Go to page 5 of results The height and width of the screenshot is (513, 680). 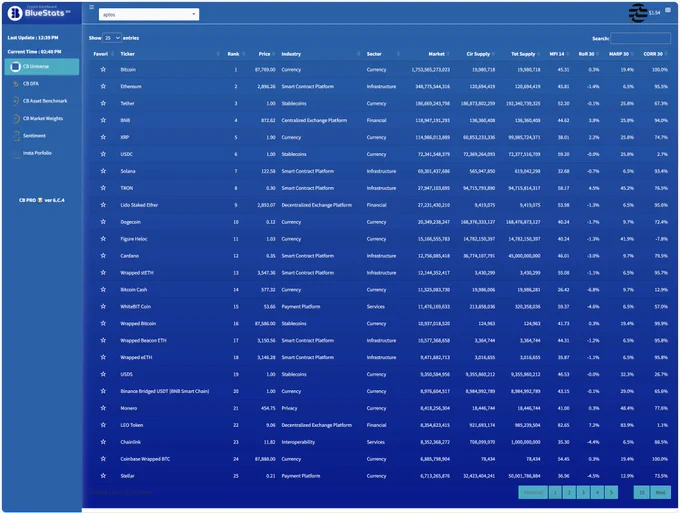coord(611,492)
